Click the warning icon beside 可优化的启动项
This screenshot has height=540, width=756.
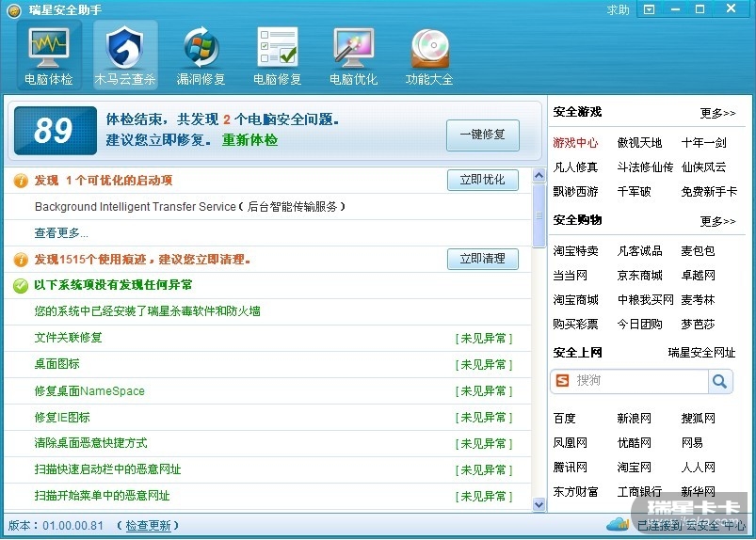21,181
